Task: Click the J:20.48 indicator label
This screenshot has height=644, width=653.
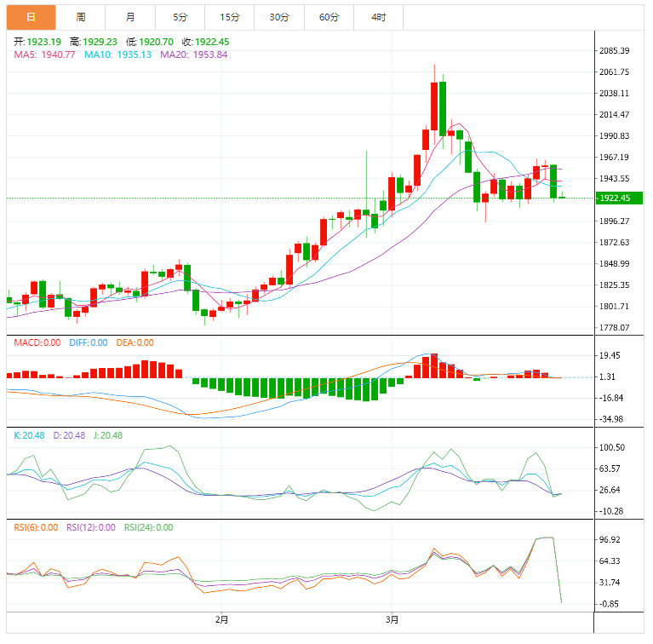Action: pos(108,435)
